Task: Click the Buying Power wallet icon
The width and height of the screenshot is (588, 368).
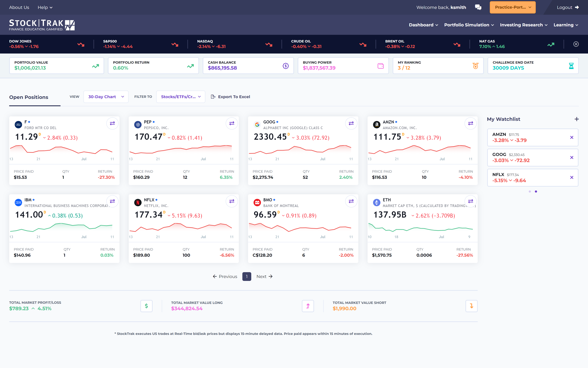Action: (381, 66)
